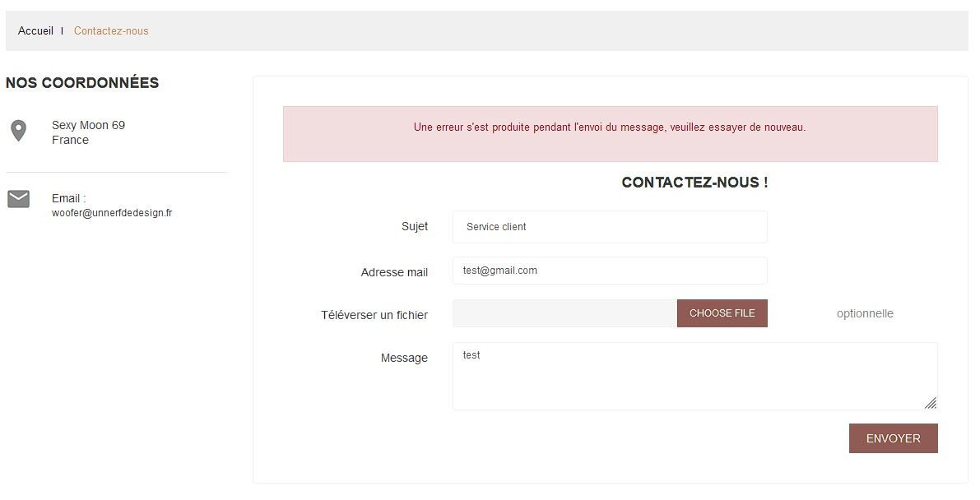Viewport: 980px width, 500px height.
Task: Go to Accueil in the breadcrumb
Action: pyautogui.click(x=35, y=31)
